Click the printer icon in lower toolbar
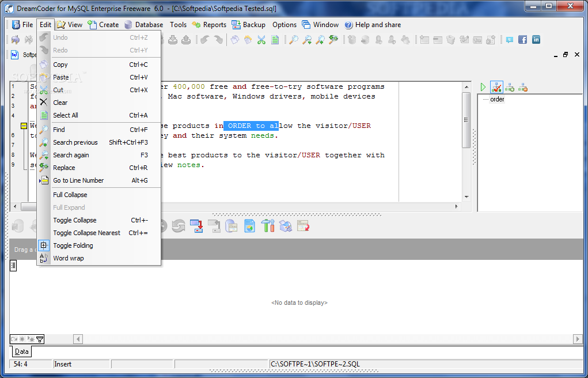 pyautogui.click(x=286, y=226)
